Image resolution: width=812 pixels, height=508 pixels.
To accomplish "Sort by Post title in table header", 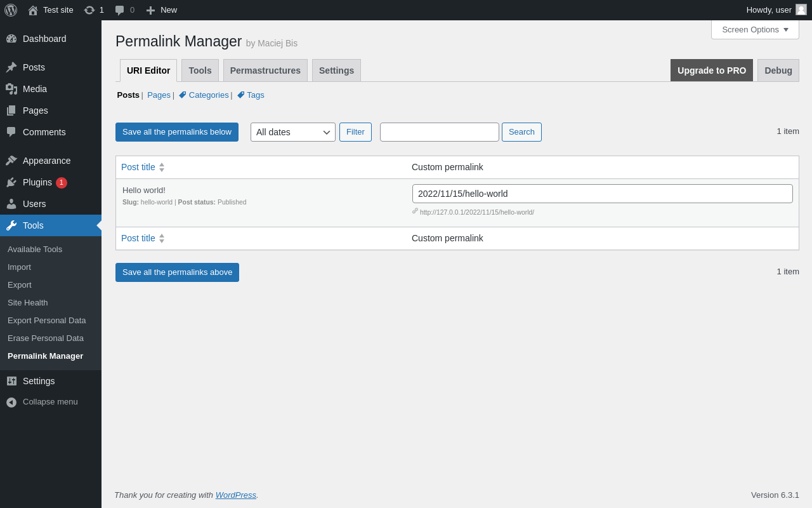I will (138, 167).
